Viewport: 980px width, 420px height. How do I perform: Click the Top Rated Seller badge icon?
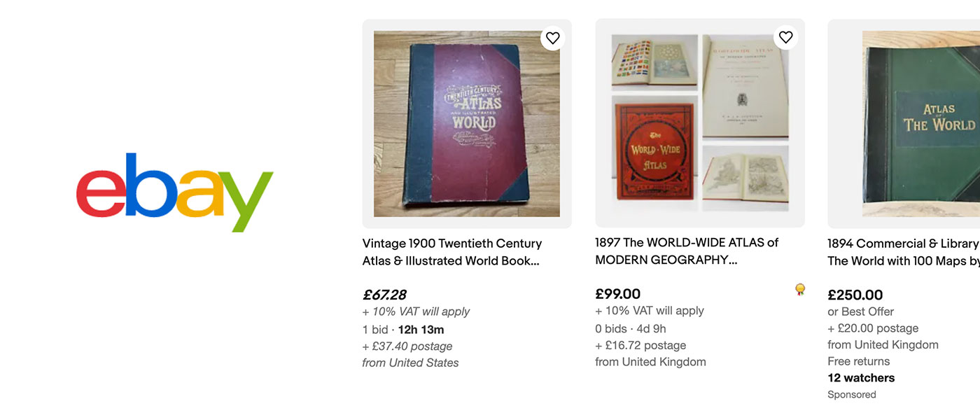click(799, 288)
